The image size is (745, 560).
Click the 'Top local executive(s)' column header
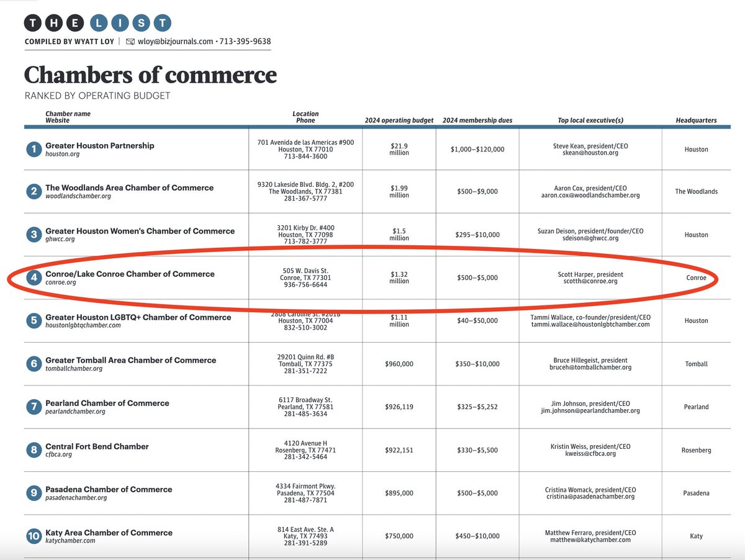coord(590,120)
